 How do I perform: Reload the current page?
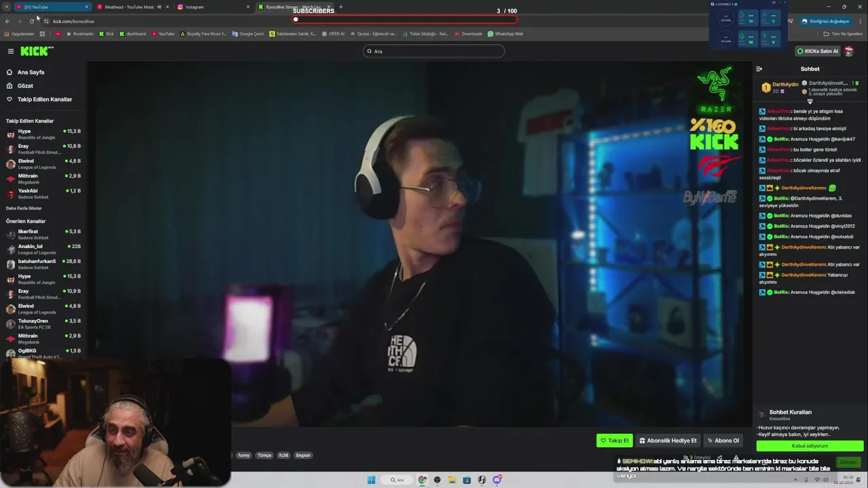[31, 21]
